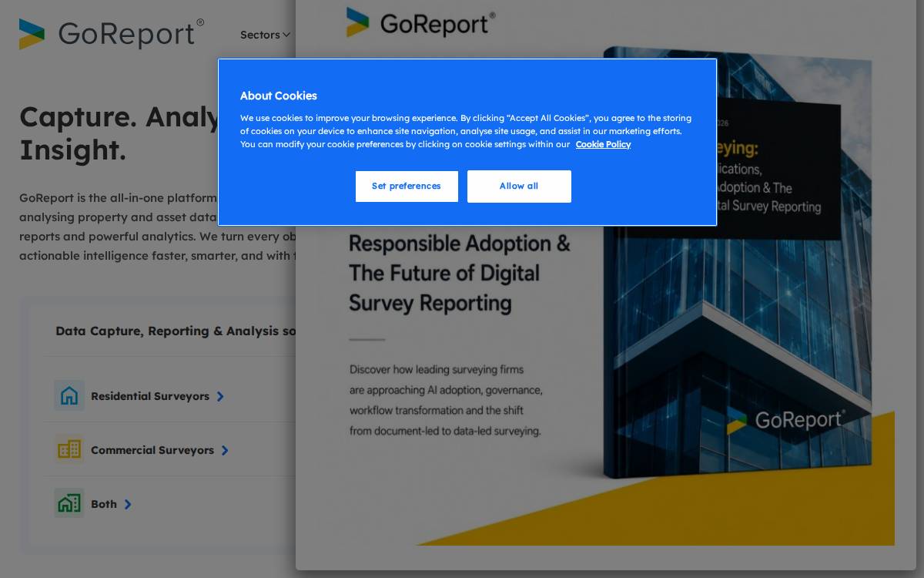Click the About Cookies heading

pos(279,96)
